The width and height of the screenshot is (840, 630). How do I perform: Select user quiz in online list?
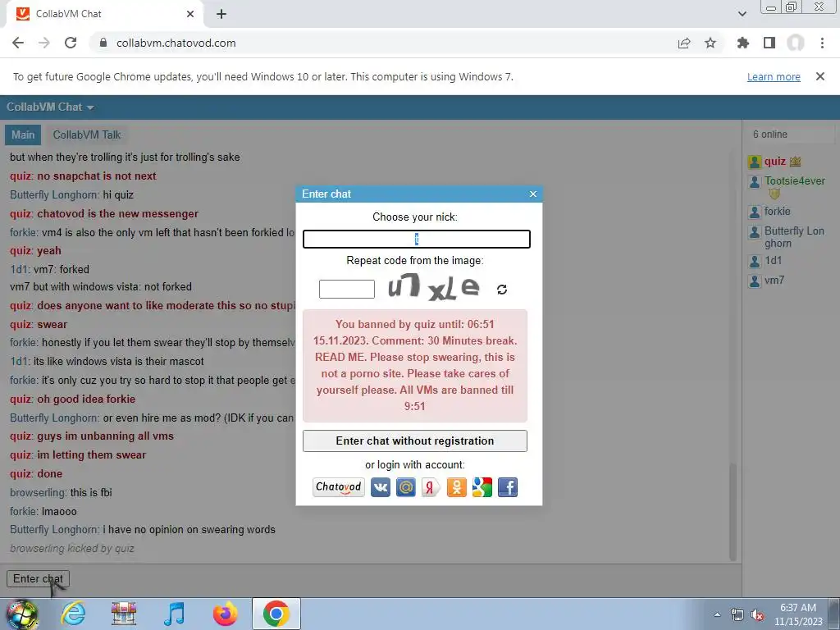coord(774,162)
